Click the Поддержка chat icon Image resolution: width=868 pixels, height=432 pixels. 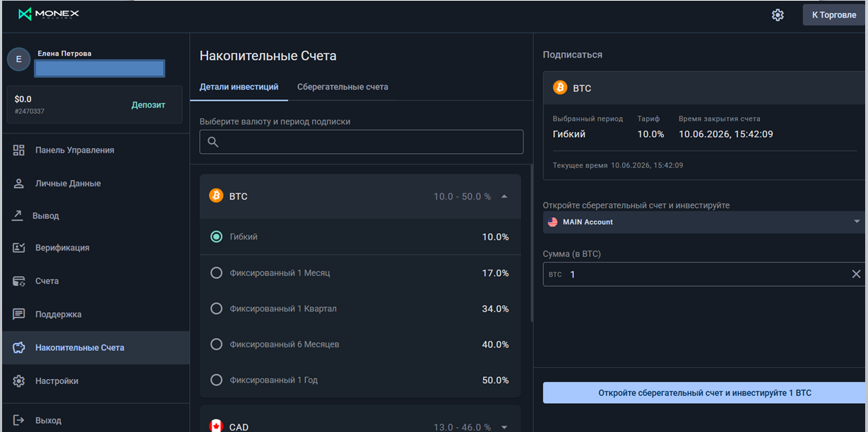click(x=19, y=314)
